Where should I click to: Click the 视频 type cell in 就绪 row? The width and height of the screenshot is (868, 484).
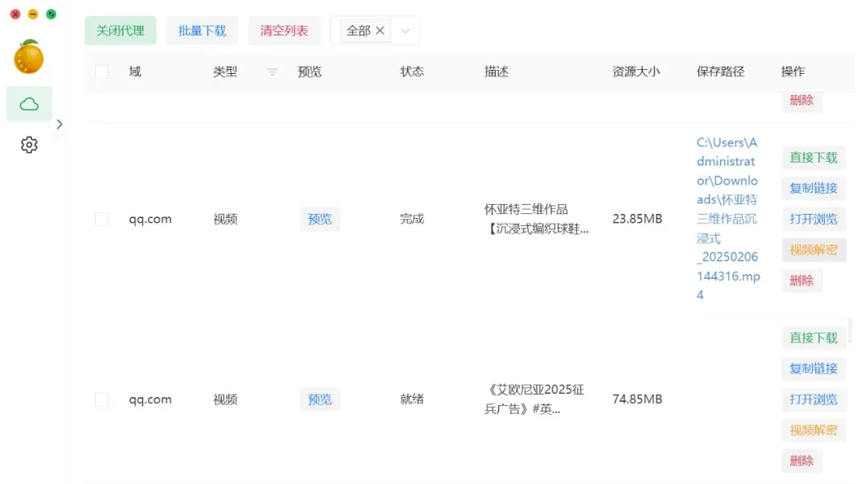225,400
